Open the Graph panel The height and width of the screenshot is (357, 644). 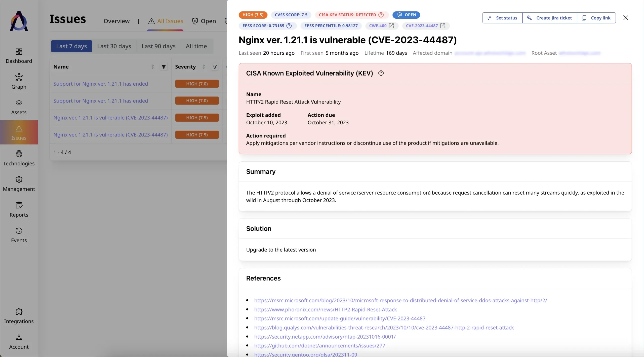tap(19, 81)
